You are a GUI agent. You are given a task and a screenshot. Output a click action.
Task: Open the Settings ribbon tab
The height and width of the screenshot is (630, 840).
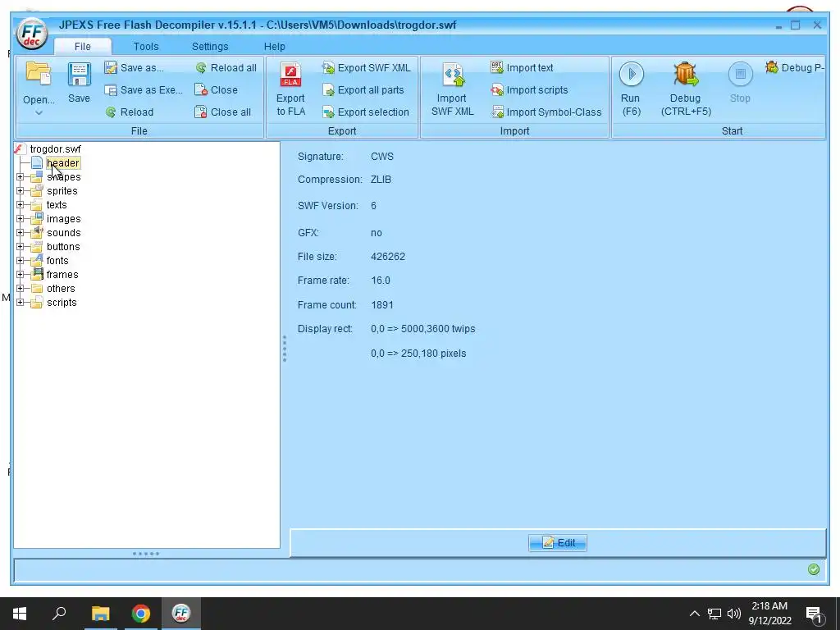[210, 47]
